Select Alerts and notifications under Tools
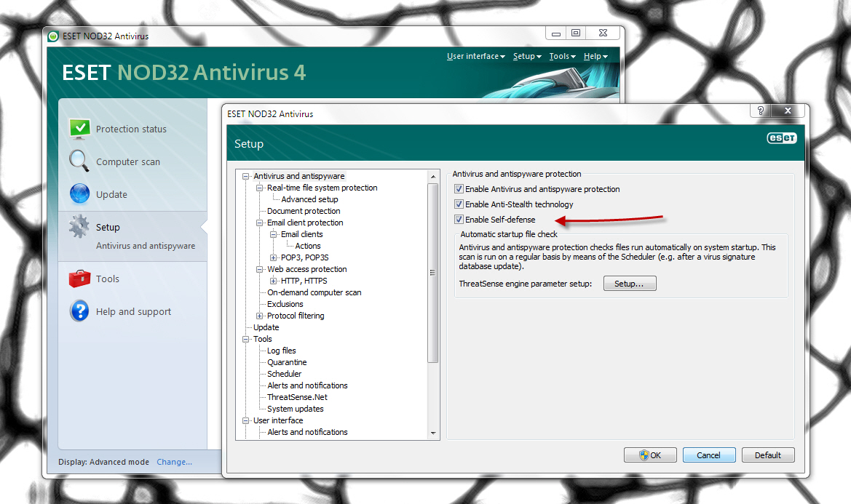Image resolution: width=851 pixels, height=504 pixels. coord(307,386)
